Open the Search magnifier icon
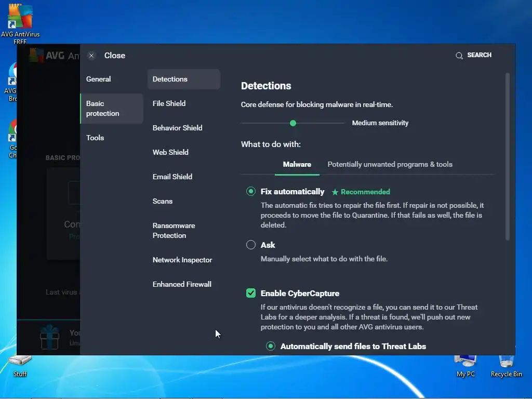Screen dimensions: 532x399 [459, 56]
